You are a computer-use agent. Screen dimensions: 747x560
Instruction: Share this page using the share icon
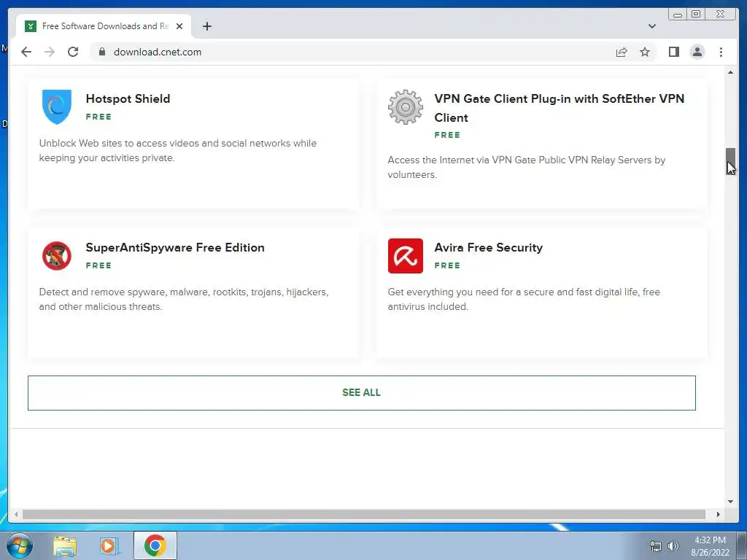click(622, 52)
